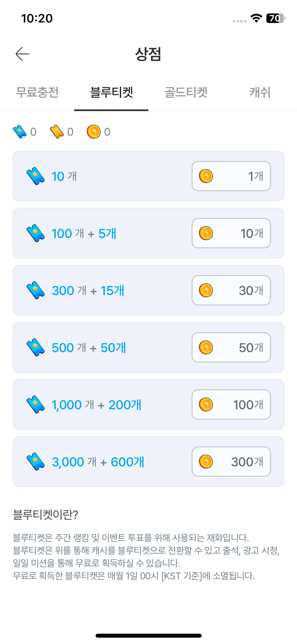Tap blue ticket icon in 10개 row
This screenshot has width=297, height=644.
[x=36, y=176]
